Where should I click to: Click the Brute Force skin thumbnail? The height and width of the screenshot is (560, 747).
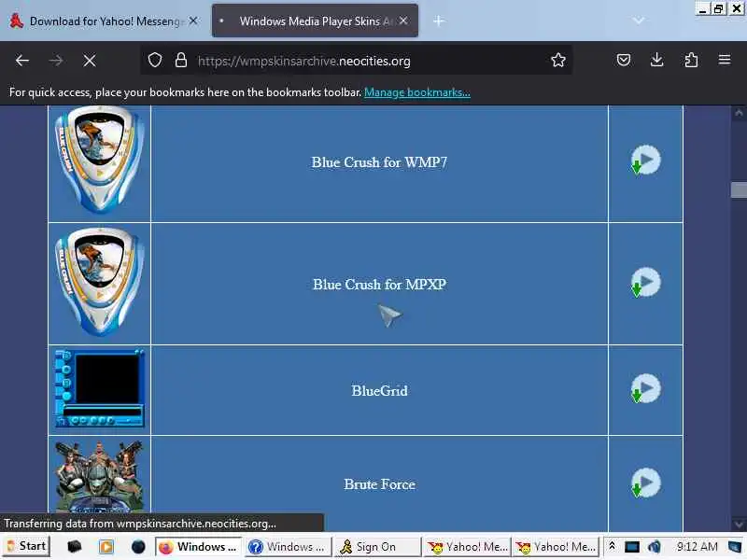pyautogui.click(x=100, y=476)
